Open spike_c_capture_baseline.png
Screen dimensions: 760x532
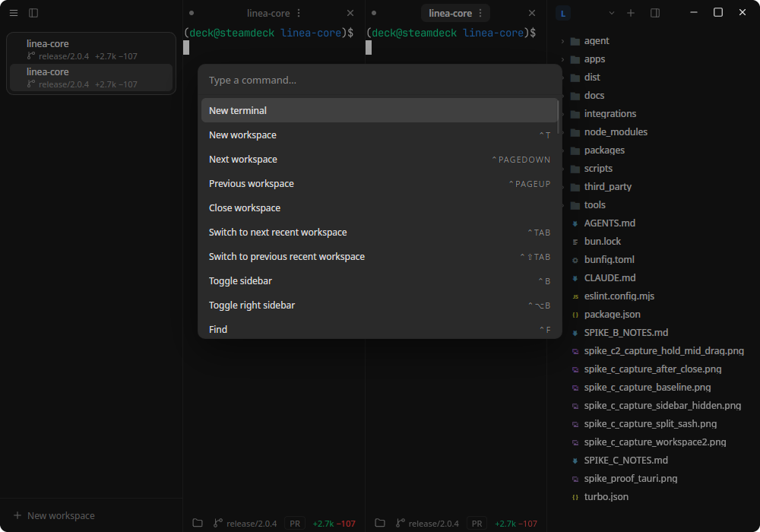(647, 387)
